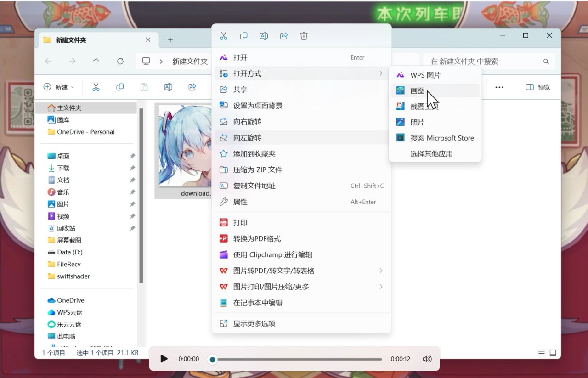Add a new Explorer tab with plus button

click(x=170, y=40)
